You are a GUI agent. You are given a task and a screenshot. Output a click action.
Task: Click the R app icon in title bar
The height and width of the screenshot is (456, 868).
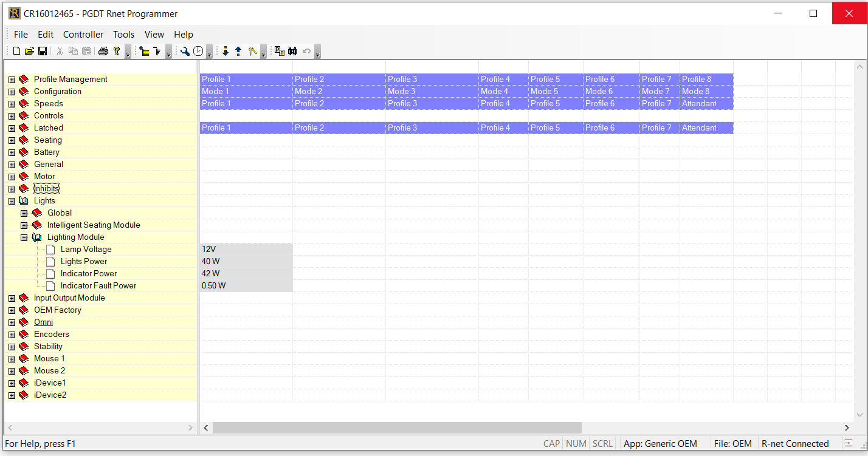[14, 13]
